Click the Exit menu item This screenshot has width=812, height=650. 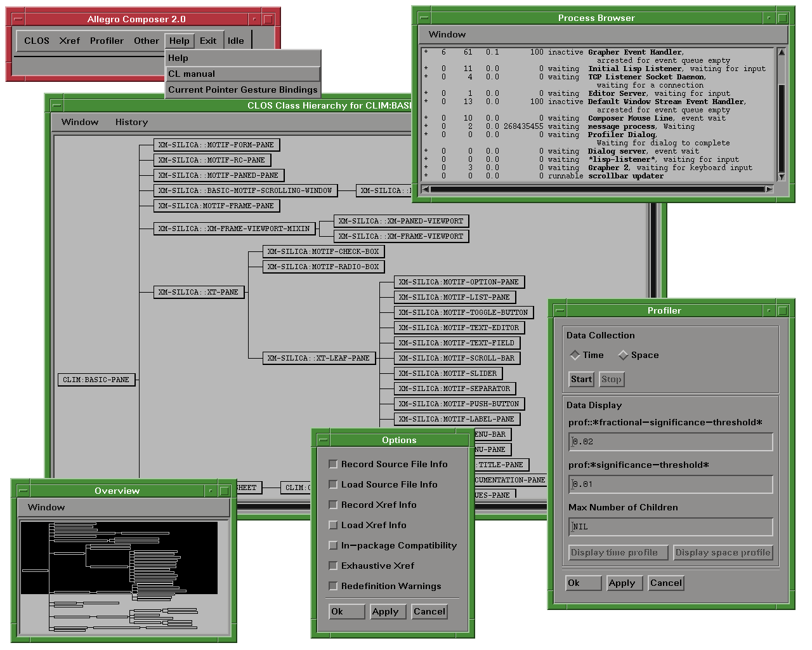[x=208, y=41]
